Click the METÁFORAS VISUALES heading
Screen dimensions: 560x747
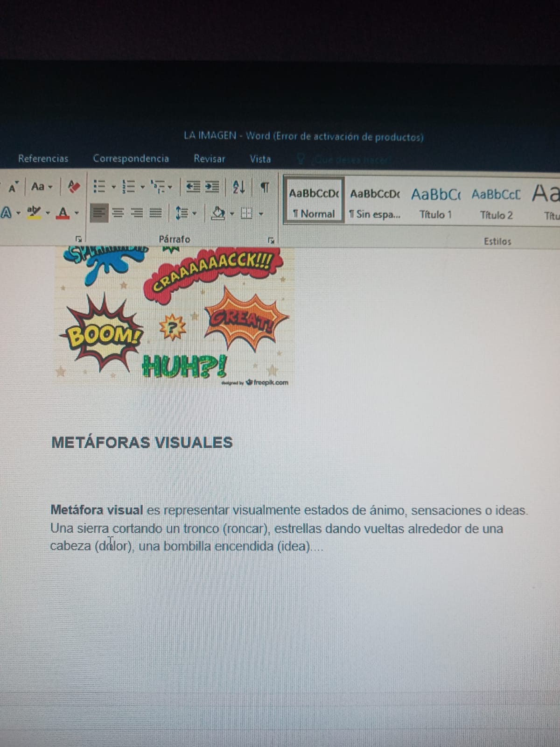pos(142,442)
